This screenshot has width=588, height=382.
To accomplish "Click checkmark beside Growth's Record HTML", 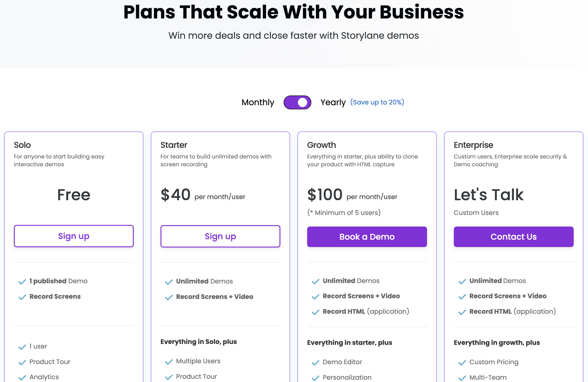I will pos(315,312).
